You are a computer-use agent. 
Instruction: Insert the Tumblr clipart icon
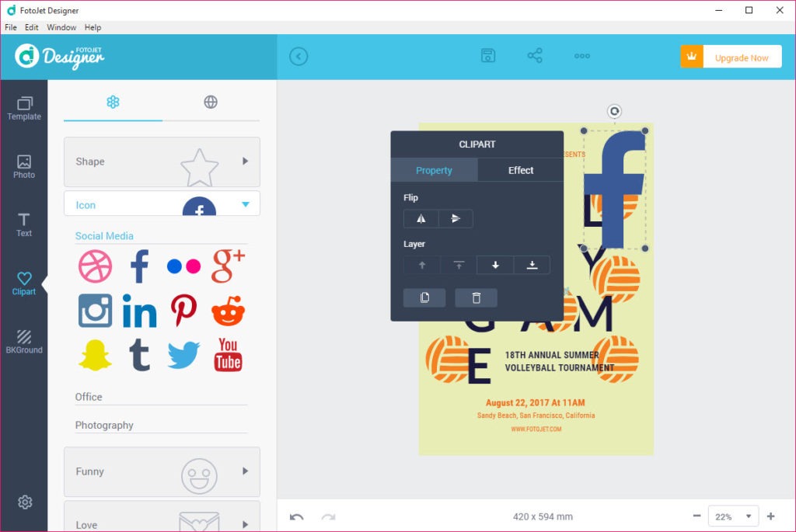pos(140,355)
